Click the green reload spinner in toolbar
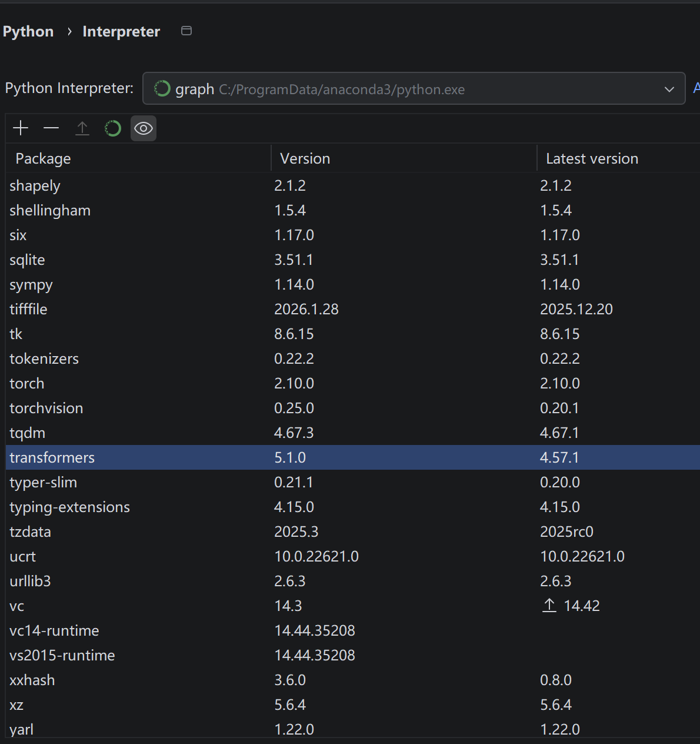The width and height of the screenshot is (700, 744). (x=113, y=128)
